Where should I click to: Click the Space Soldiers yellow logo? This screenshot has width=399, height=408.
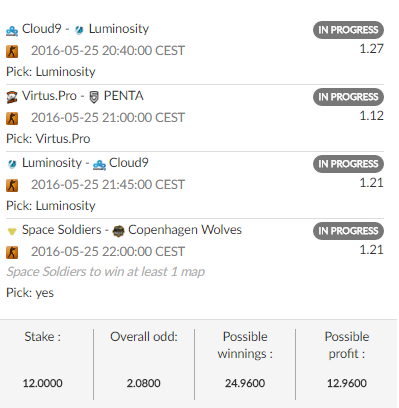(12, 231)
